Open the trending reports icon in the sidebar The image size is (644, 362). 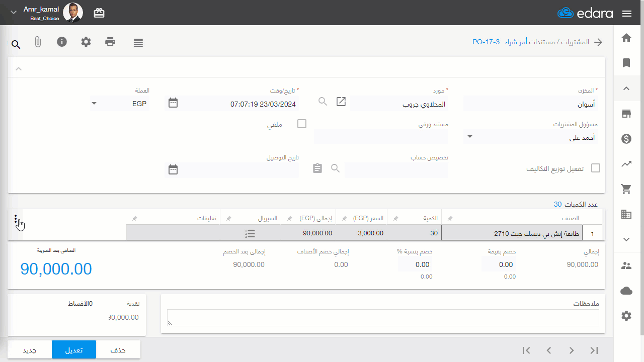tap(626, 164)
